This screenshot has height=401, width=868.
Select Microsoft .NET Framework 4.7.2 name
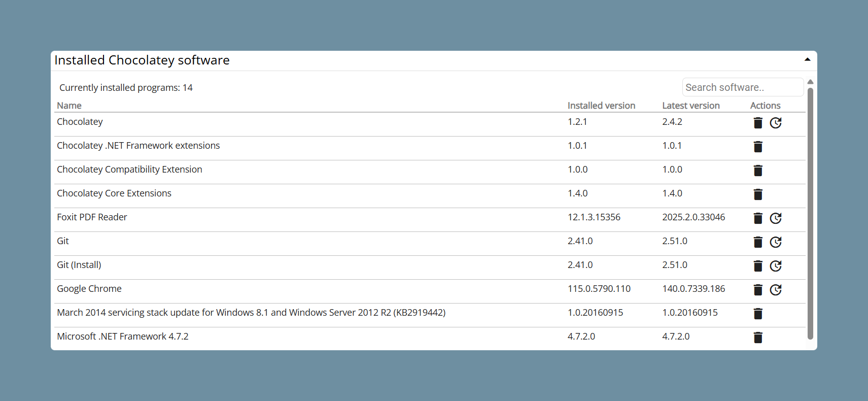pos(123,337)
